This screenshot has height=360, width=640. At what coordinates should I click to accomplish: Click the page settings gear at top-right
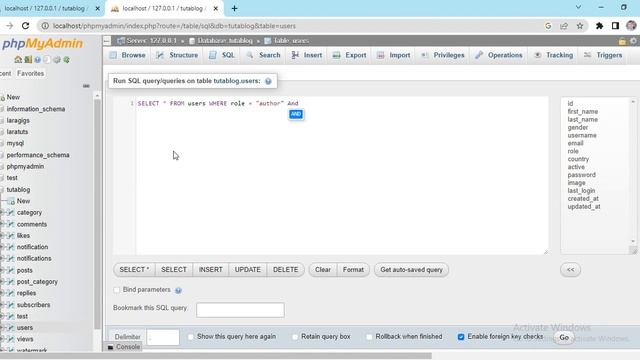click(x=633, y=41)
